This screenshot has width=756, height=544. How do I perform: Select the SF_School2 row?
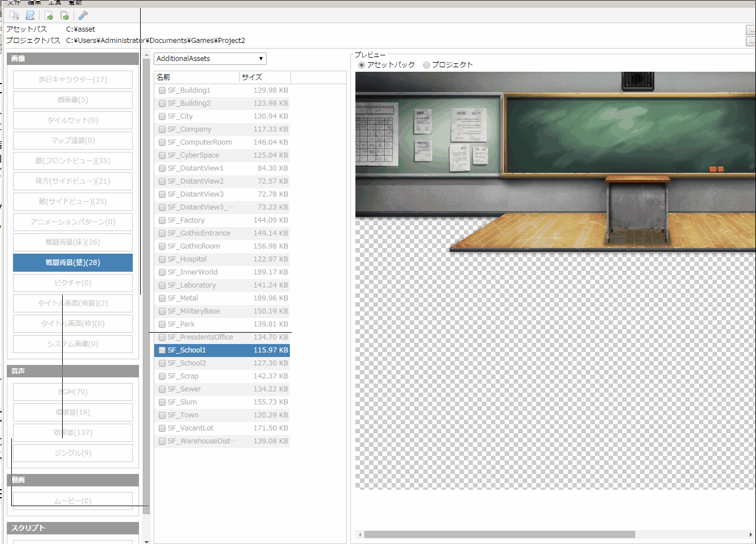(222, 363)
